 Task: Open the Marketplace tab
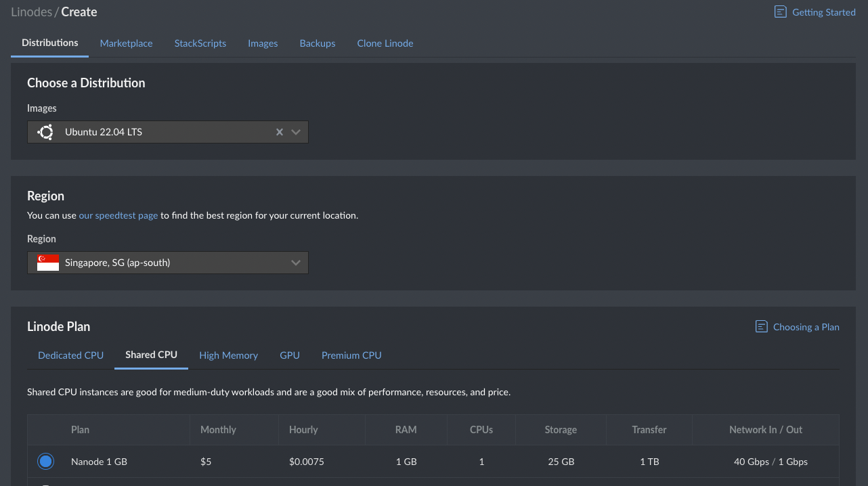(x=127, y=43)
